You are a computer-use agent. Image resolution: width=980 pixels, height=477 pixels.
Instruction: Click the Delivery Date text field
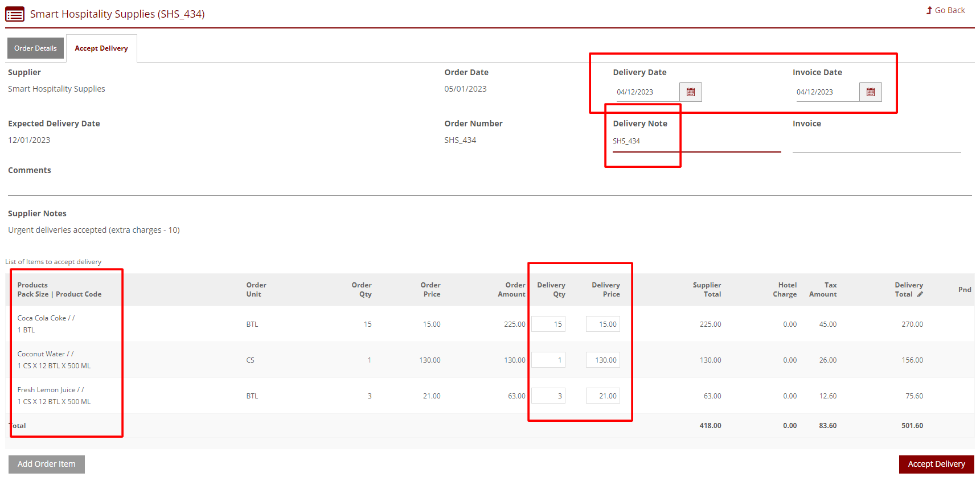646,92
